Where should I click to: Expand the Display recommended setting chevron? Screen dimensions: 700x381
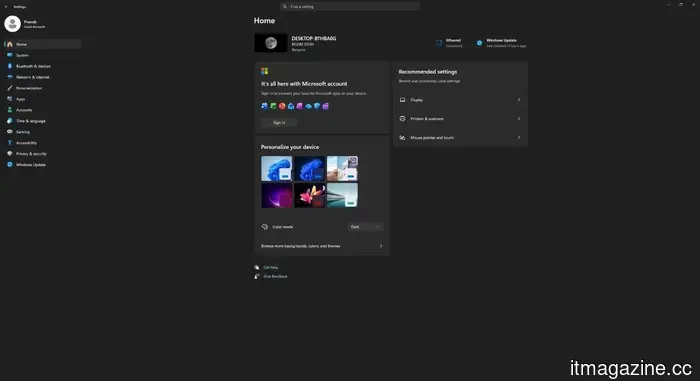519,100
